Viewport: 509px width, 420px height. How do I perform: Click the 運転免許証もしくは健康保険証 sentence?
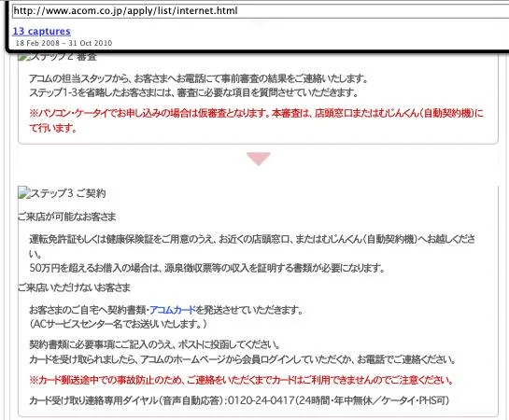tap(252, 246)
